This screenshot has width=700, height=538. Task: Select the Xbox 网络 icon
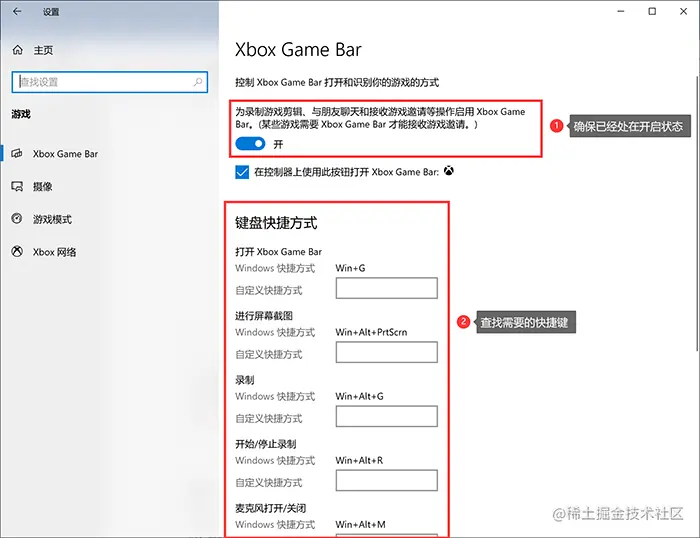(17, 251)
